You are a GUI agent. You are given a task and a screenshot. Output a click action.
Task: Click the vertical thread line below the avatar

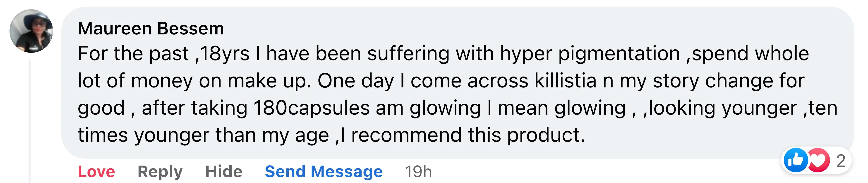tap(30, 121)
